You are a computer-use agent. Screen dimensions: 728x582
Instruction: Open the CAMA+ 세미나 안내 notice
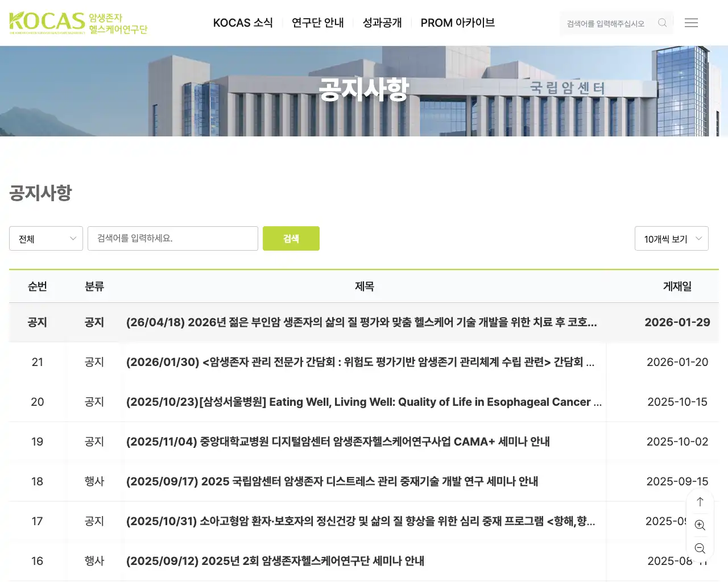tap(338, 442)
